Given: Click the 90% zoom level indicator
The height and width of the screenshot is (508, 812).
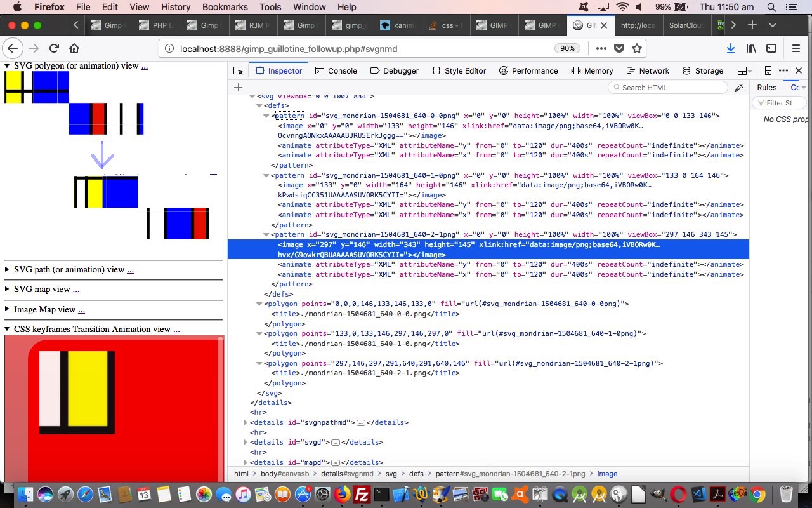Looking at the screenshot, I should (x=567, y=48).
